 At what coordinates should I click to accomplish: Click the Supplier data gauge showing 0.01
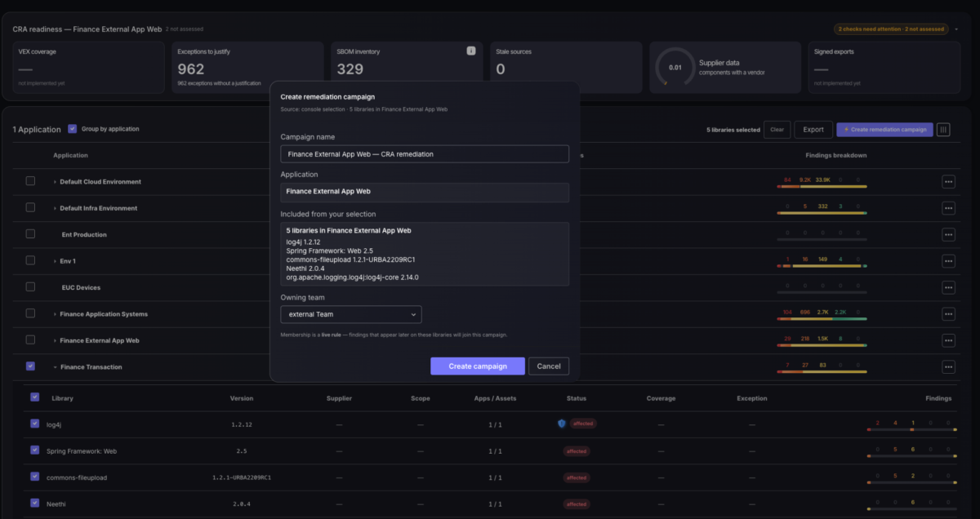675,68
